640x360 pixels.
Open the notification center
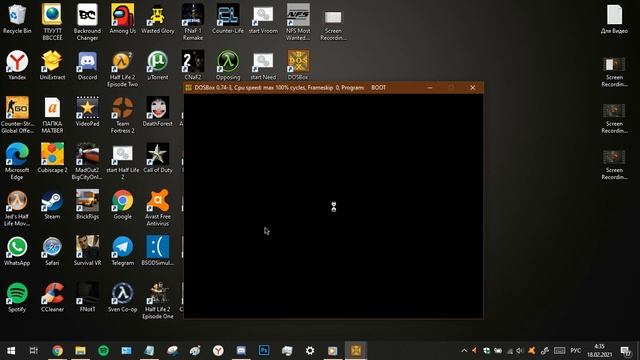[x=625, y=351]
